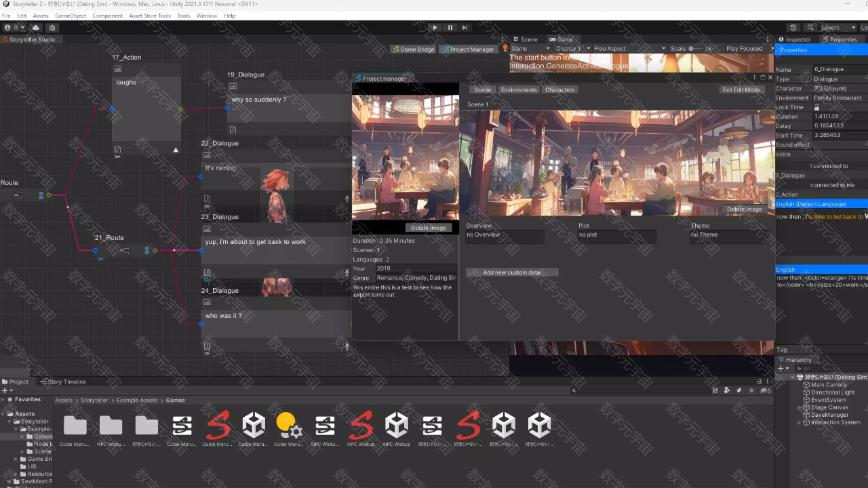Click the Game Bridge button
The image size is (868, 488).
414,49
